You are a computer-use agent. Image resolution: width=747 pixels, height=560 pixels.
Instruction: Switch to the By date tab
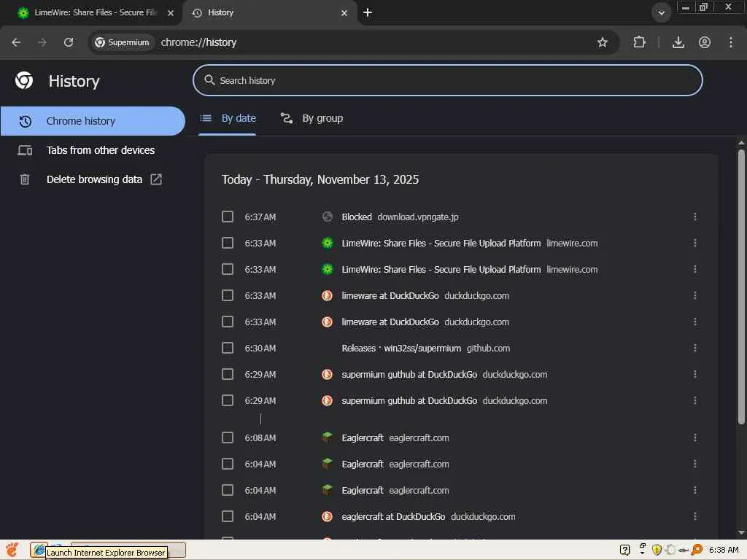coord(228,119)
